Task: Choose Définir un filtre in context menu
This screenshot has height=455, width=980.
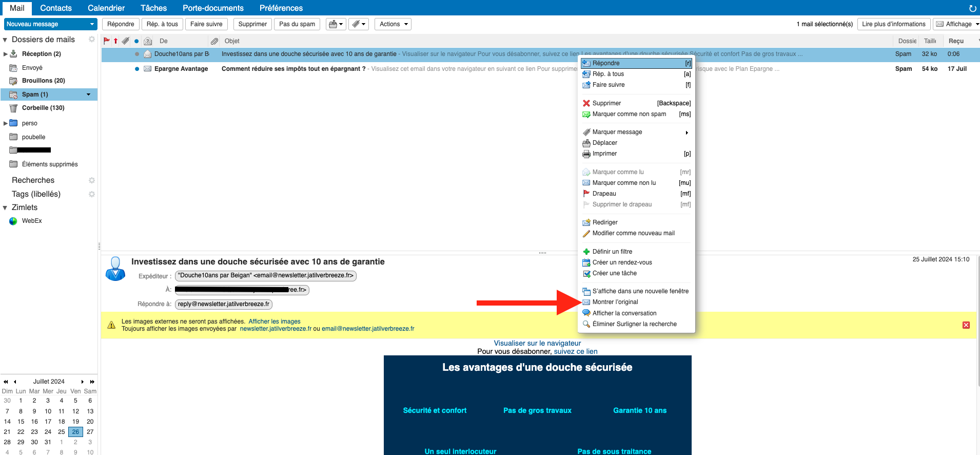Action: pyautogui.click(x=636, y=252)
